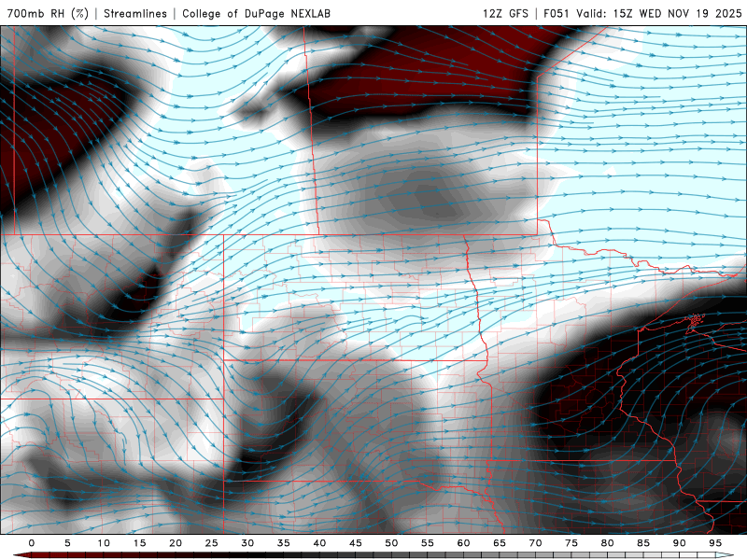
Task: Click the colorbar label "75"
Action: [x=571, y=543]
